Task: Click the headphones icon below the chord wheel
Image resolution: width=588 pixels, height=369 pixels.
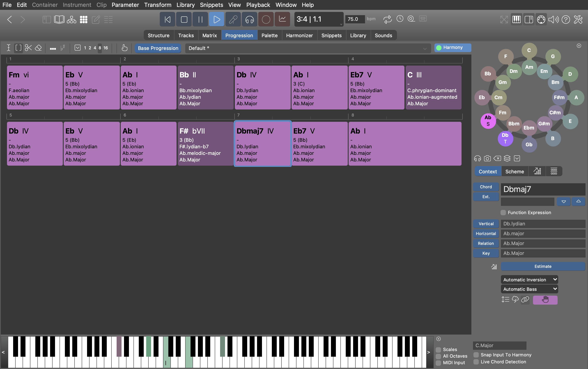Action: tap(477, 158)
